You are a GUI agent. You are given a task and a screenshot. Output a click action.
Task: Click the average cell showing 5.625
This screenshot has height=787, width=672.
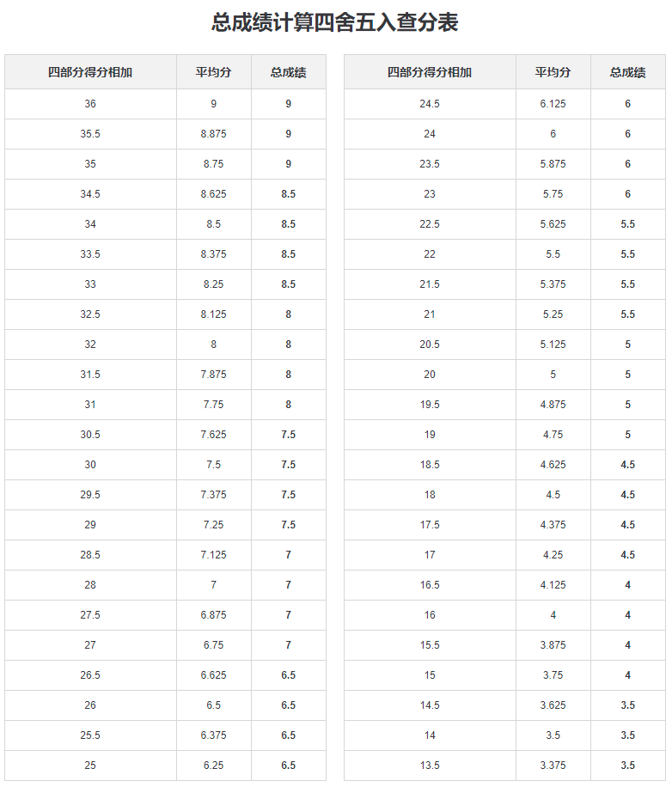pos(553,224)
